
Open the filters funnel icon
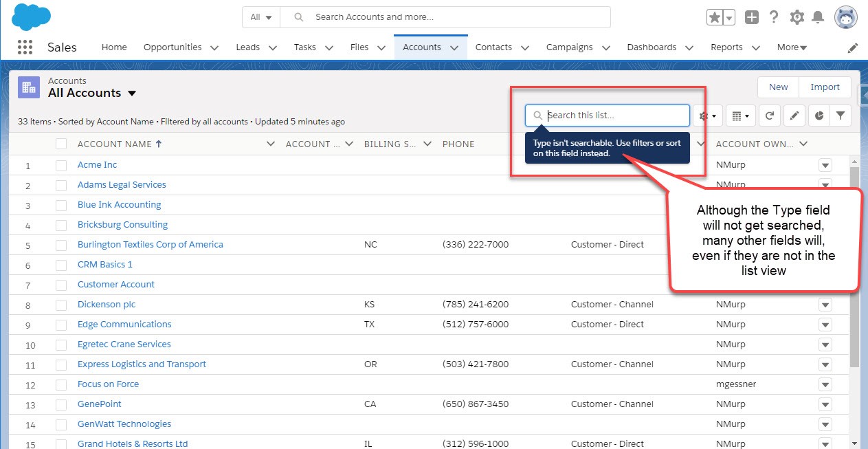(x=841, y=116)
